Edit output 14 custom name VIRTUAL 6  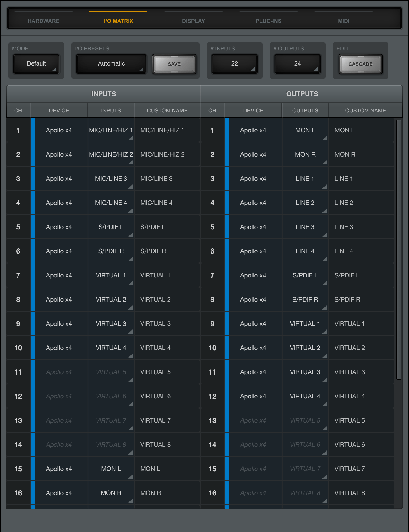pyautogui.click(x=361, y=445)
